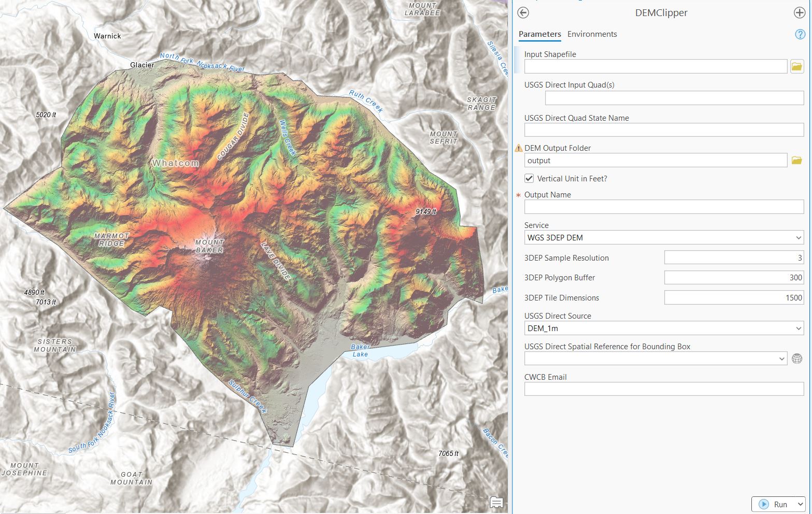The height and width of the screenshot is (514, 812).
Task: Click the Output Name field
Action: click(x=663, y=207)
